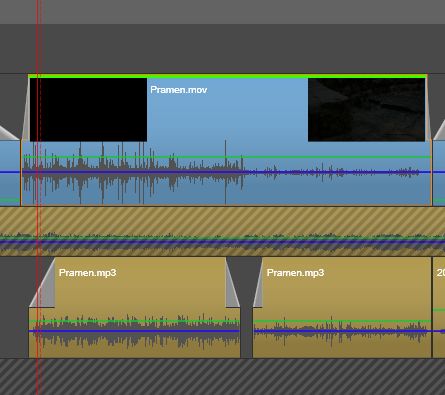Select the fade-out handle on Pramen.mov clip
This screenshot has height=395, width=445.
pyautogui.click(x=428, y=110)
